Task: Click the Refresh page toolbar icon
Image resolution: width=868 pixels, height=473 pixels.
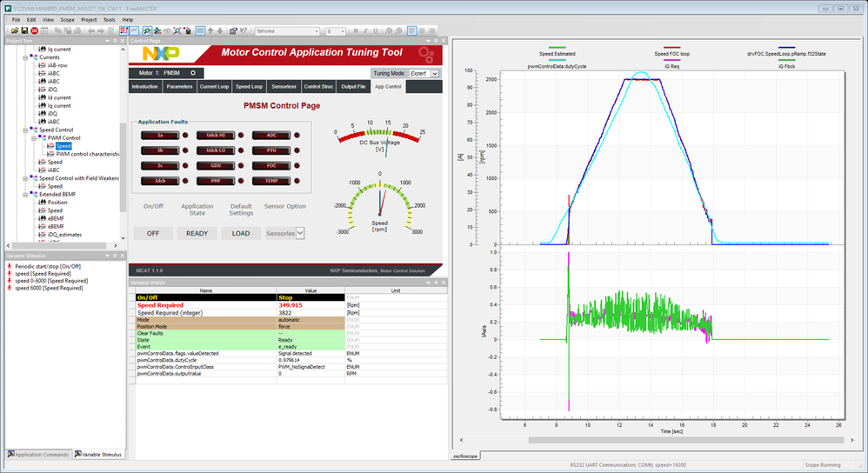Action: [x=110, y=31]
